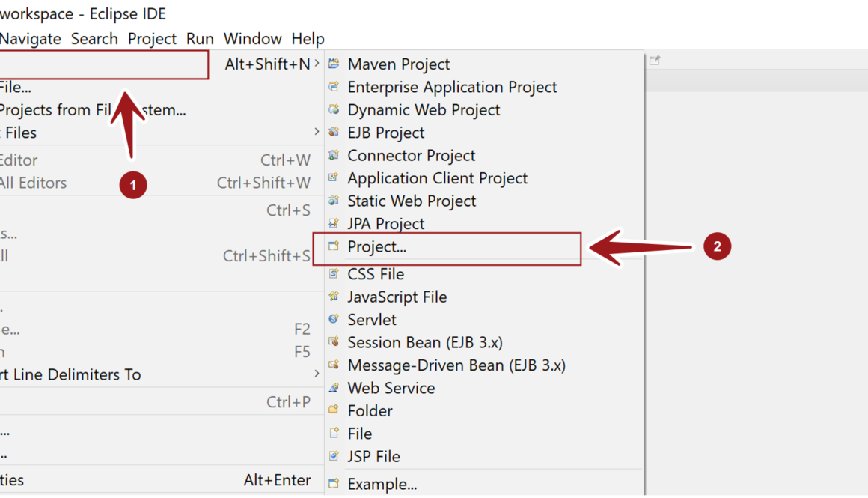
Task: Click the Dynamic Web Project icon
Action: pyautogui.click(x=334, y=110)
